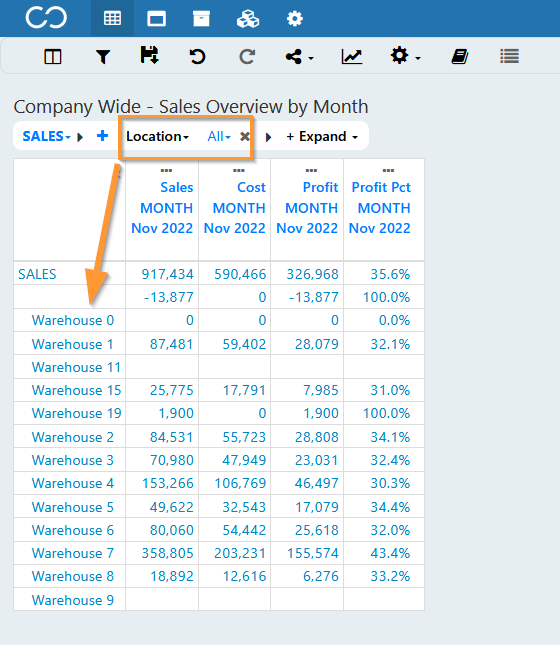This screenshot has width=560, height=645.
Task: Open the top bar gear settings icon
Action: coord(295,19)
